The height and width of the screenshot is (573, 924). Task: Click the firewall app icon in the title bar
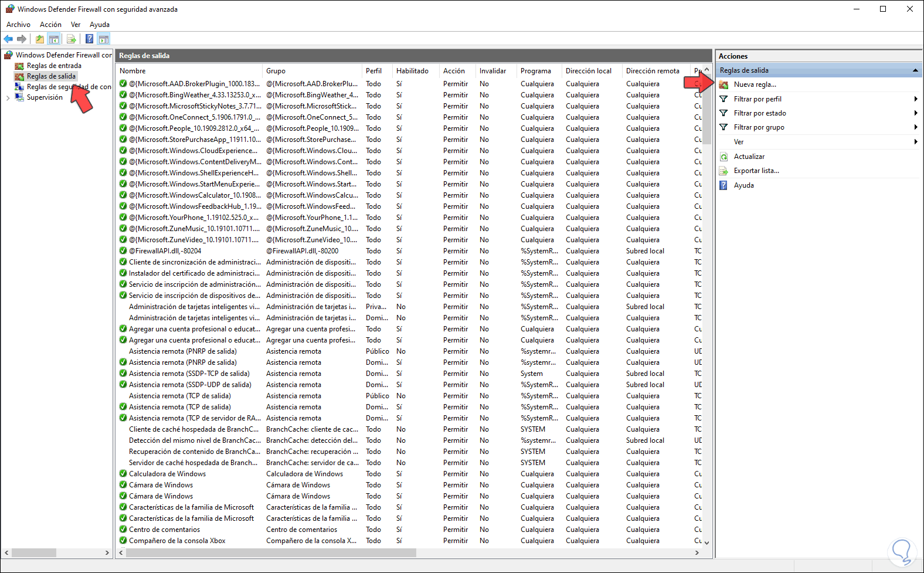click(x=9, y=9)
